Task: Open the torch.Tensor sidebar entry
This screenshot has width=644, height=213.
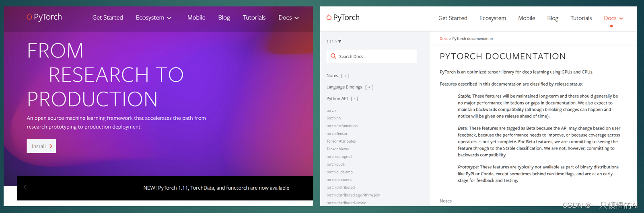Action: coord(337,133)
